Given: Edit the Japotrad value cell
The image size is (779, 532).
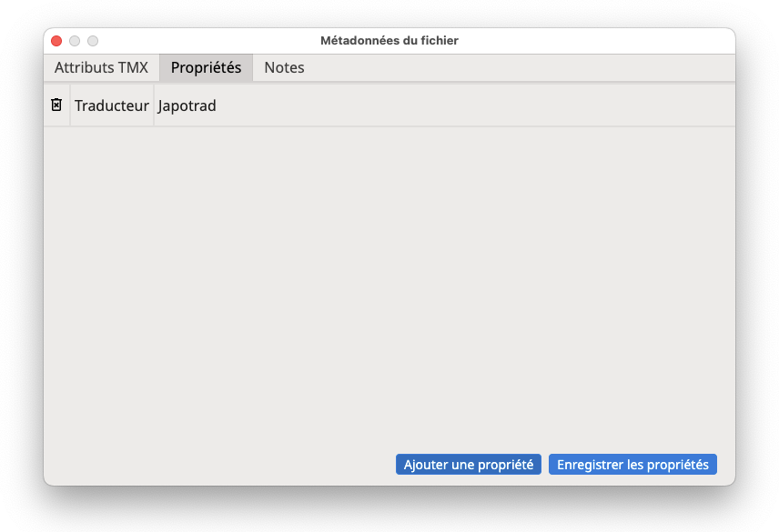Looking at the screenshot, I should coord(444,105).
